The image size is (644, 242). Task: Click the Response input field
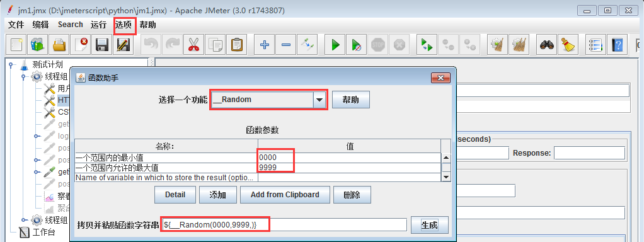point(589,153)
